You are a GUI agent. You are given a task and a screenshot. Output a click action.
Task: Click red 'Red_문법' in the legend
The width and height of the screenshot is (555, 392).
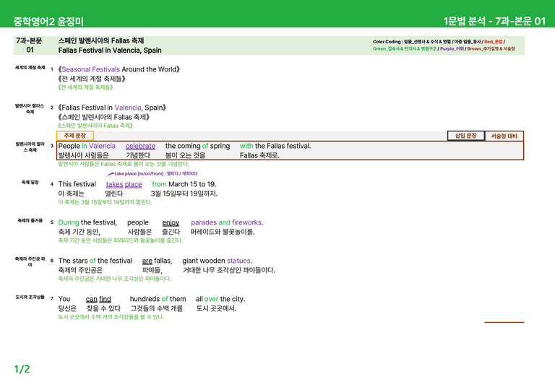point(493,42)
